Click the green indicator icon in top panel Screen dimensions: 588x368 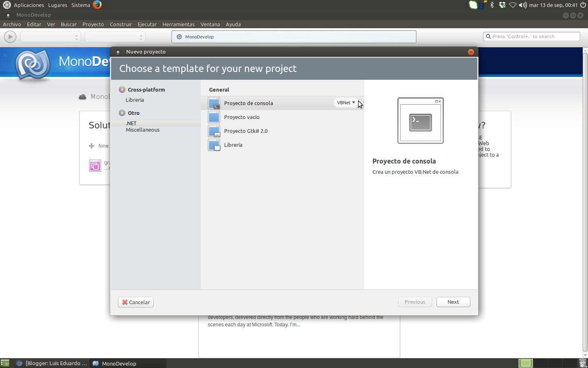pos(473,5)
